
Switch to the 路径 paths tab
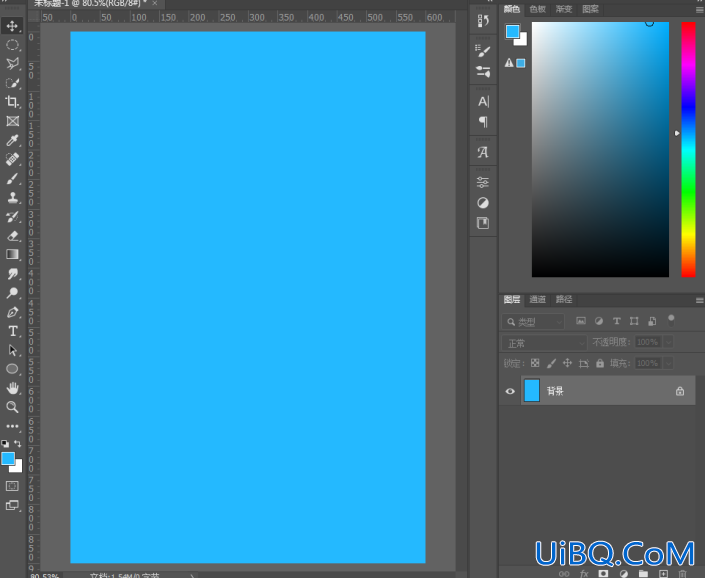563,299
